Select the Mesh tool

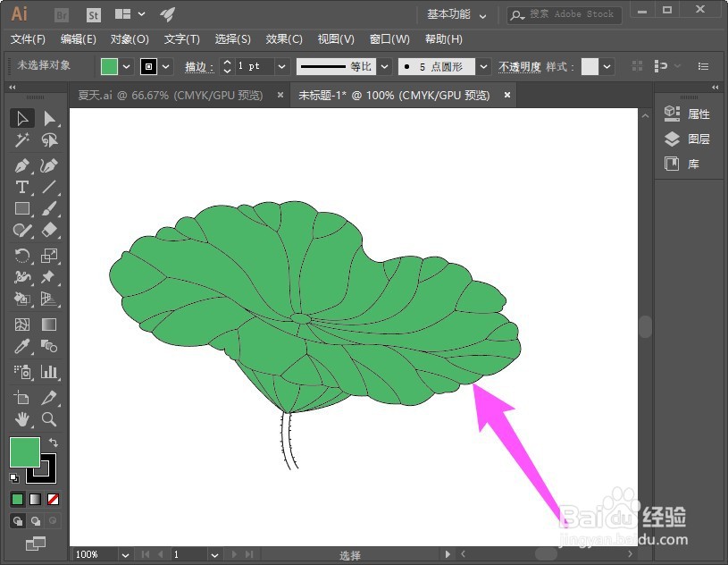point(21,325)
